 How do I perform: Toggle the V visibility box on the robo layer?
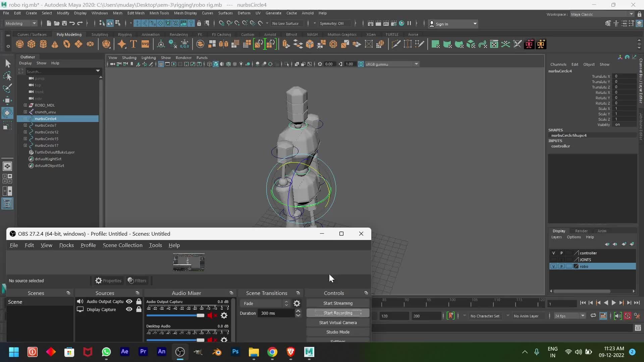coord(554,266)
